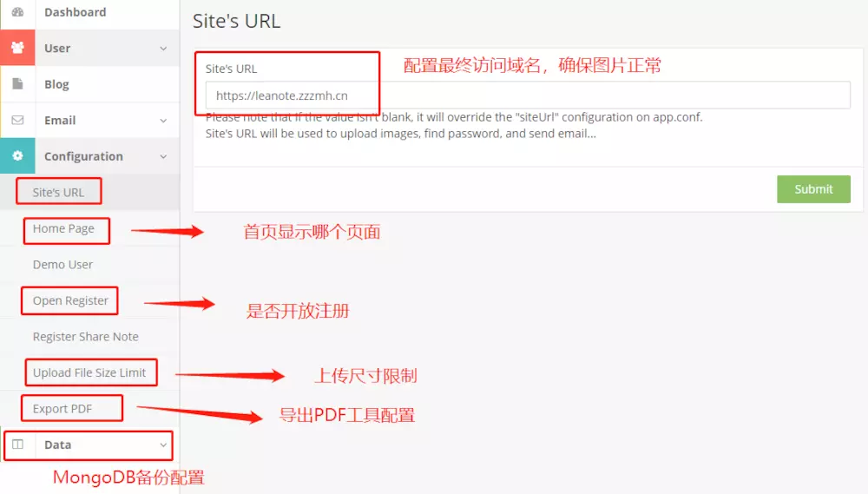Screen dimensions: 868x494
Task: Expand the Data section chevron
Action: 163,445
